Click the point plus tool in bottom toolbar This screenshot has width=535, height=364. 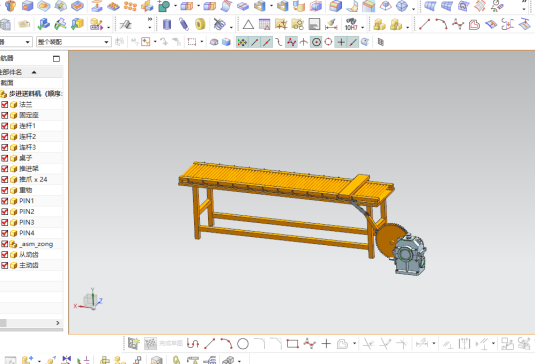pos(326,344)
